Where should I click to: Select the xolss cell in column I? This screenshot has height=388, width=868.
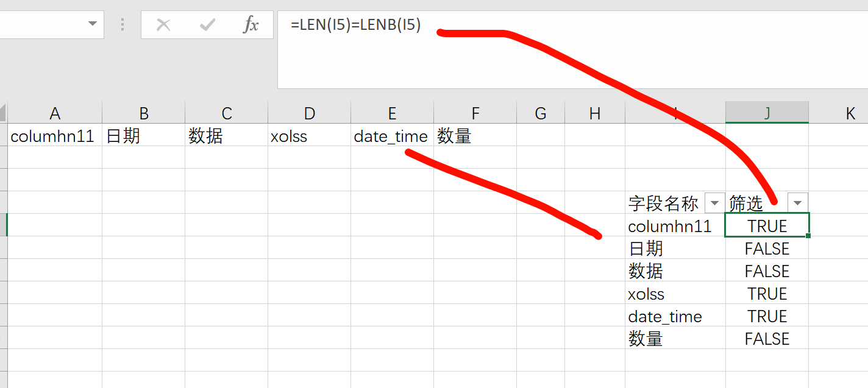click(x=646, y=294)
